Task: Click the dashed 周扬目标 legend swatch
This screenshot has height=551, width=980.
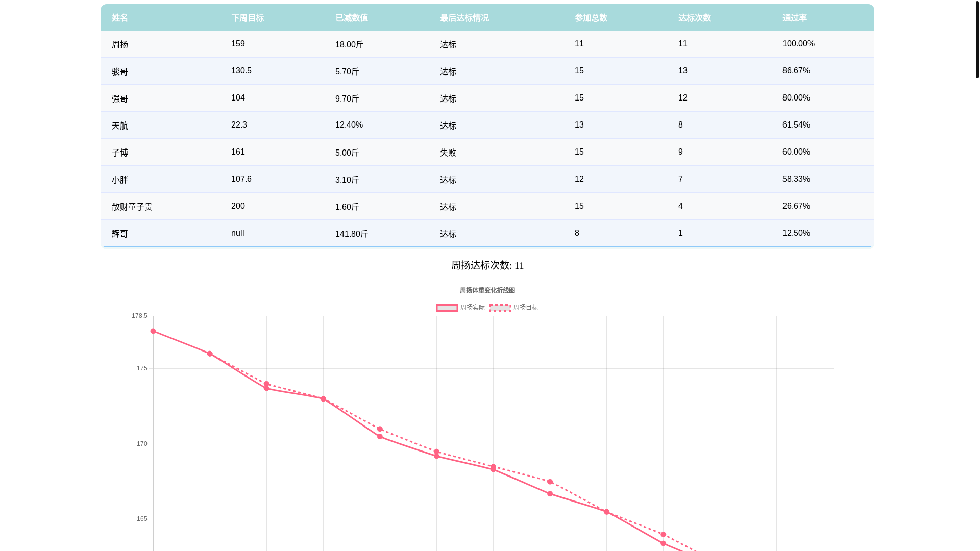Action: pos(500,308)
